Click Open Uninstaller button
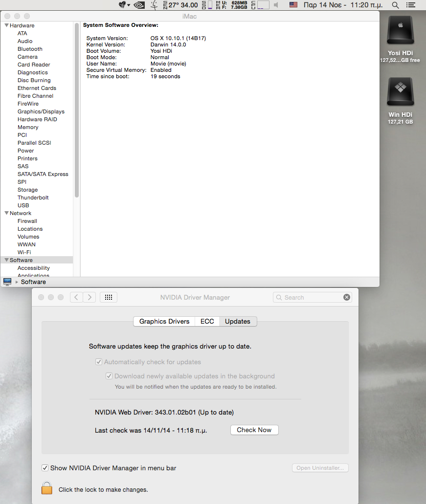 [x=320, y=468]
